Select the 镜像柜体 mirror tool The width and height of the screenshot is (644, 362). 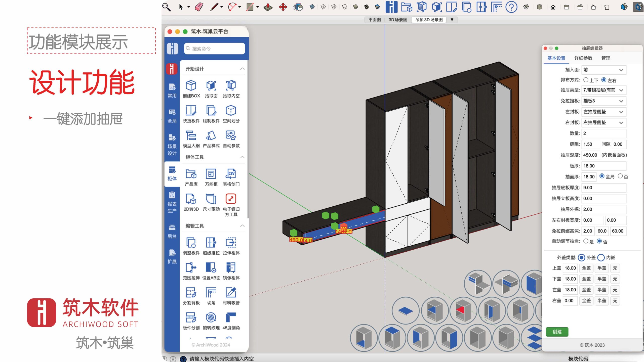point(231,268)
